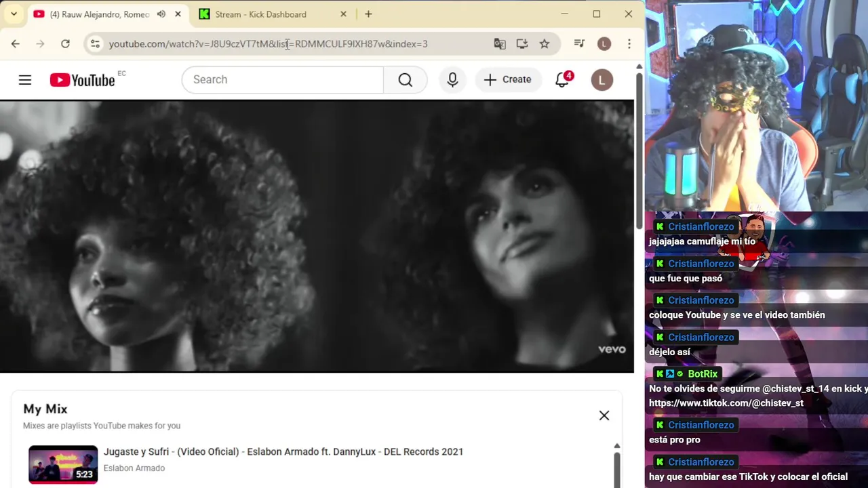Image resolution: width=868 pixels, height=488 pixels.
Task: Bookmark this page with star icon
Action: coord(545,44)
